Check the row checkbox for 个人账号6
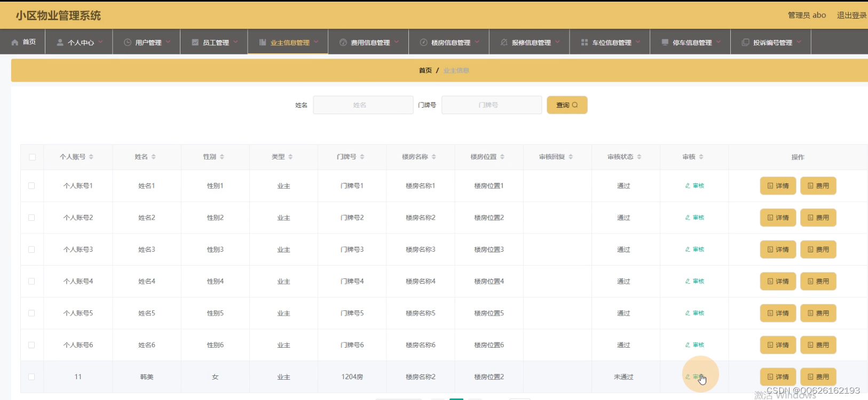868x400 pixels. click(x=31, y=345)
